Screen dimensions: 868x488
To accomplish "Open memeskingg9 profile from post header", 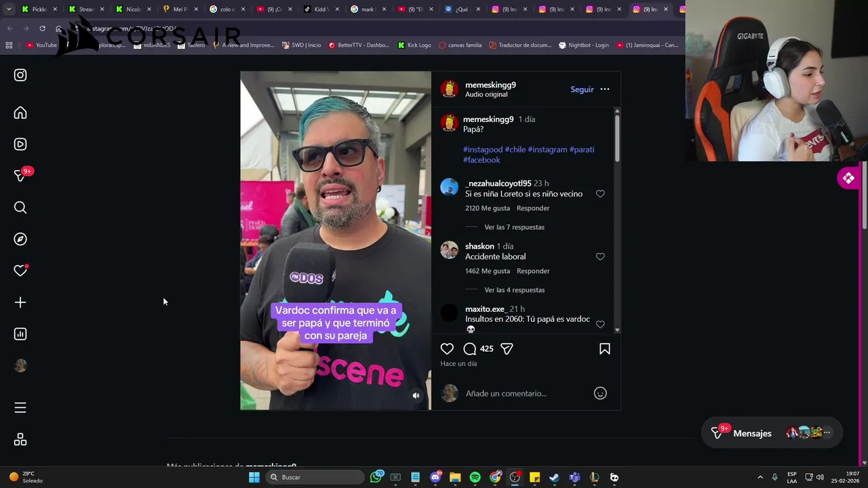I will click(x=490, y=85).
